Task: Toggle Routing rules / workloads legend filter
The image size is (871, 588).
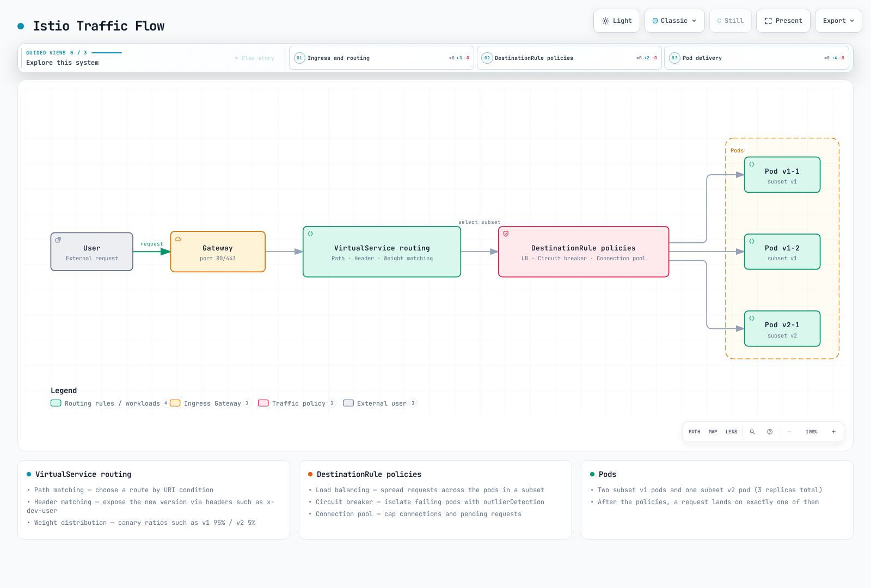Action: pyautogui.click(x=110, y=403)
